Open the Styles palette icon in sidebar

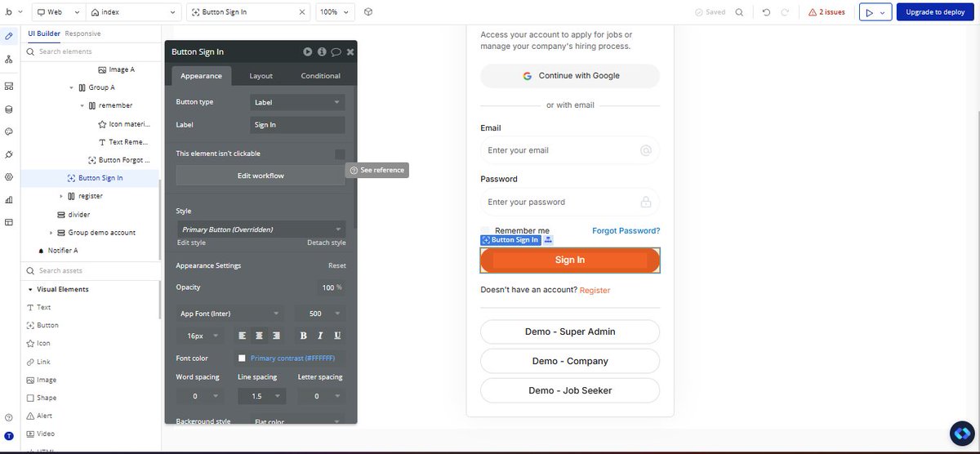[9, 131]
